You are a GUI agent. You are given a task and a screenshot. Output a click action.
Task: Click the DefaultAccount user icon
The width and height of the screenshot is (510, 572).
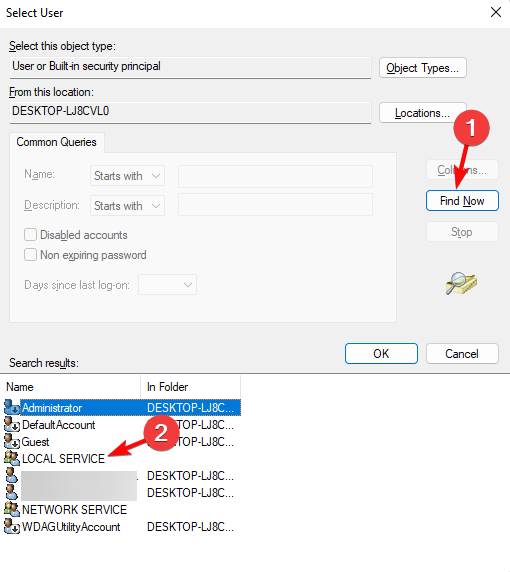tap(12, 425)
